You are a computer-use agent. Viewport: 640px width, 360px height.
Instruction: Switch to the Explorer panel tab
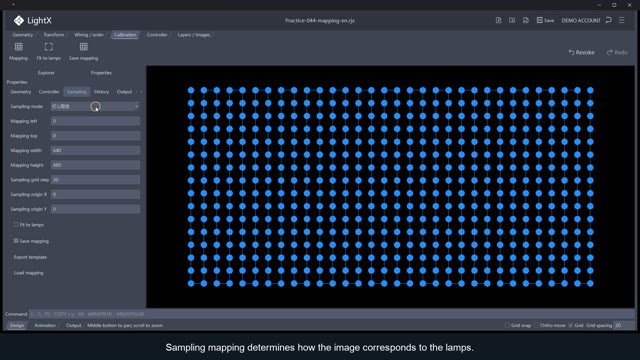46,73
